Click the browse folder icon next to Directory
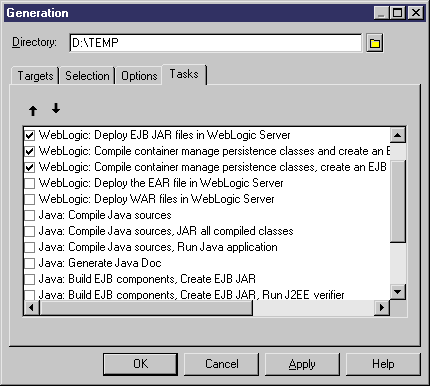The image size is (430, 386). click(x=375, y=43)
